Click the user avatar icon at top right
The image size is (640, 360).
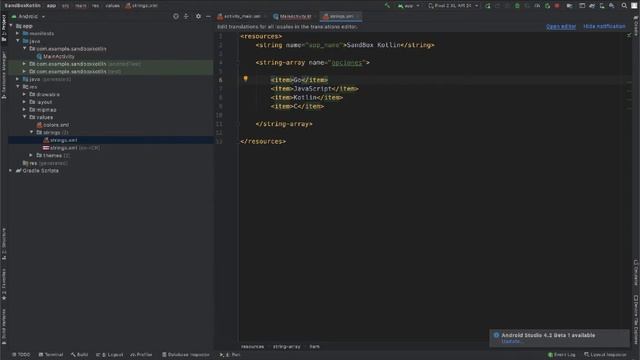point(634,6)
